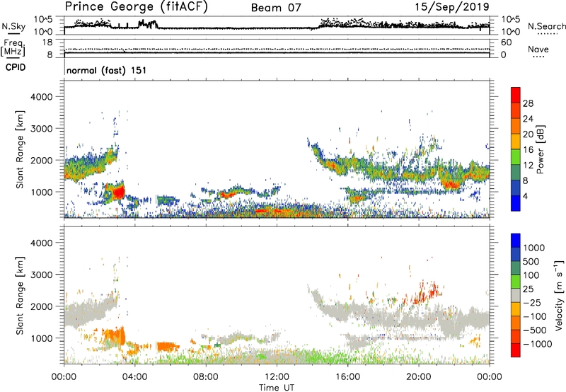566x392 pixels.
Task: Click the "normal (fast) 151" mode text
Action: pos(107,70)
